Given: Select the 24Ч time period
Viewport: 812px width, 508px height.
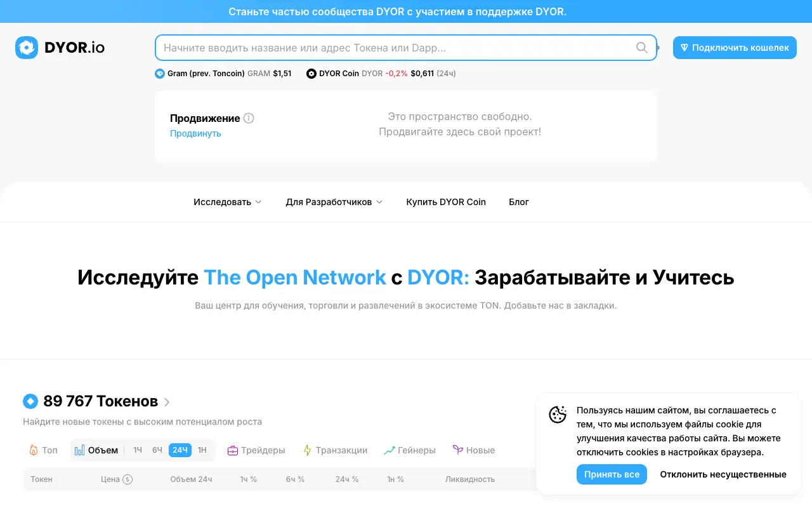Looking at the screenshot, I should 180,450.
